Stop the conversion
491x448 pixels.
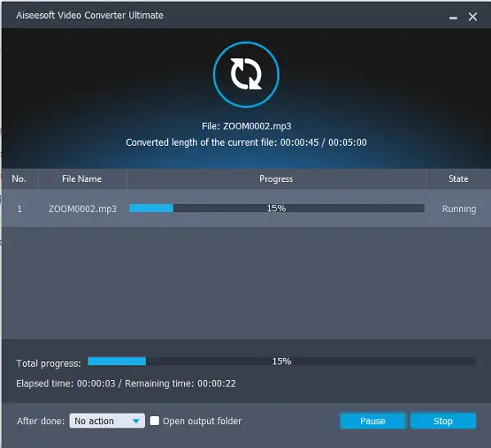(x=443, y=421)
